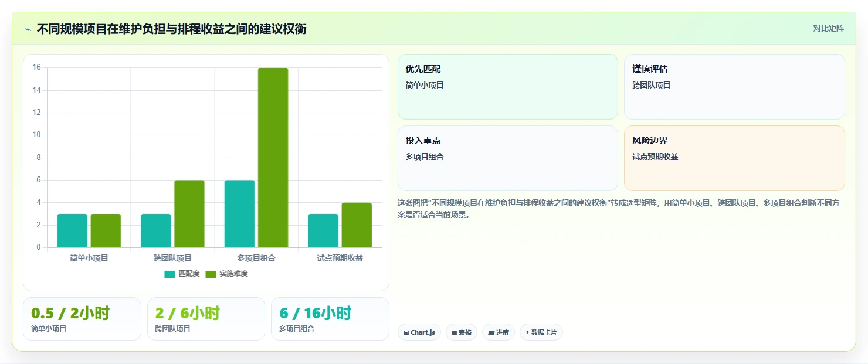Click 跨团队项目 caption under 2 / 6小时
Image resolution: width=868 pixels, height=364 pixels.
[173, 329]
